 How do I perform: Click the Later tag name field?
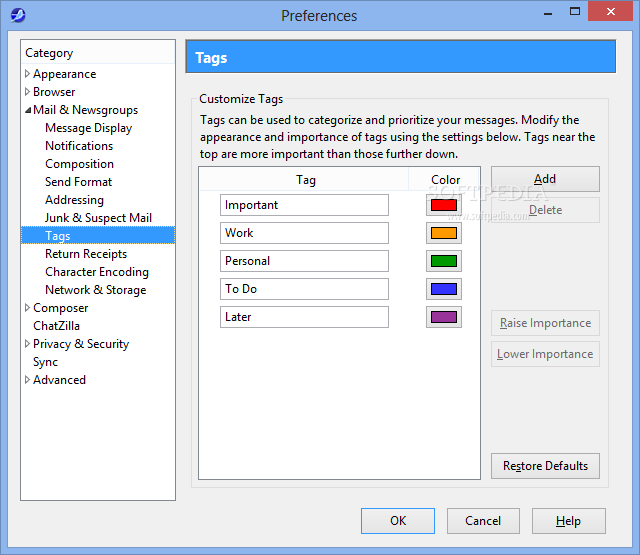point(304,317)
